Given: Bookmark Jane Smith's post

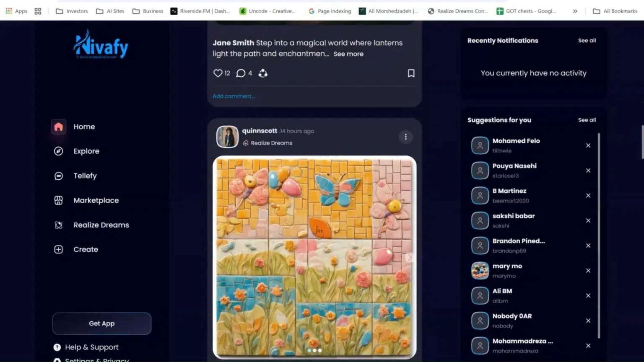Looking at the screenshot, I should pos(411,73).
